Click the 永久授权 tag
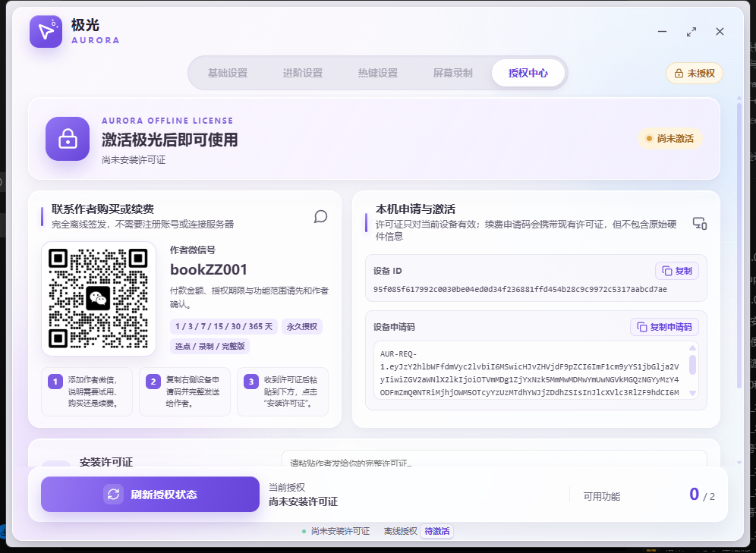This screenshot has width=756, height=553. point(302,327)
